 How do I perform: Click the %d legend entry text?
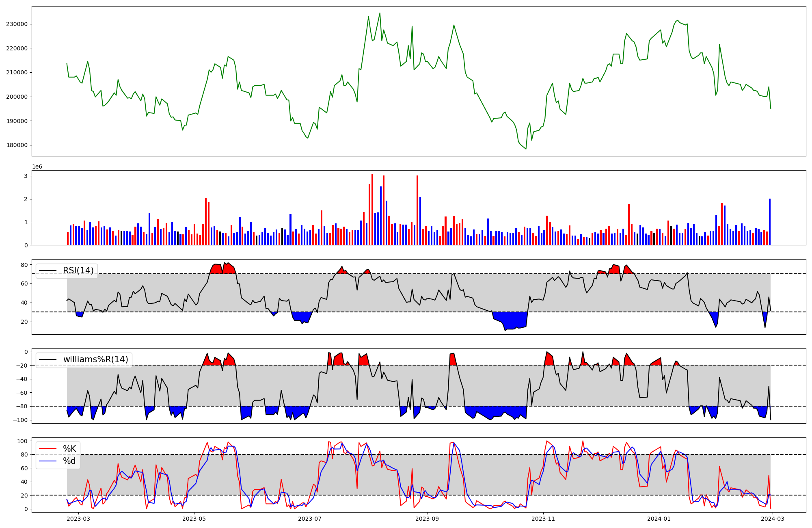pos(69,461)
